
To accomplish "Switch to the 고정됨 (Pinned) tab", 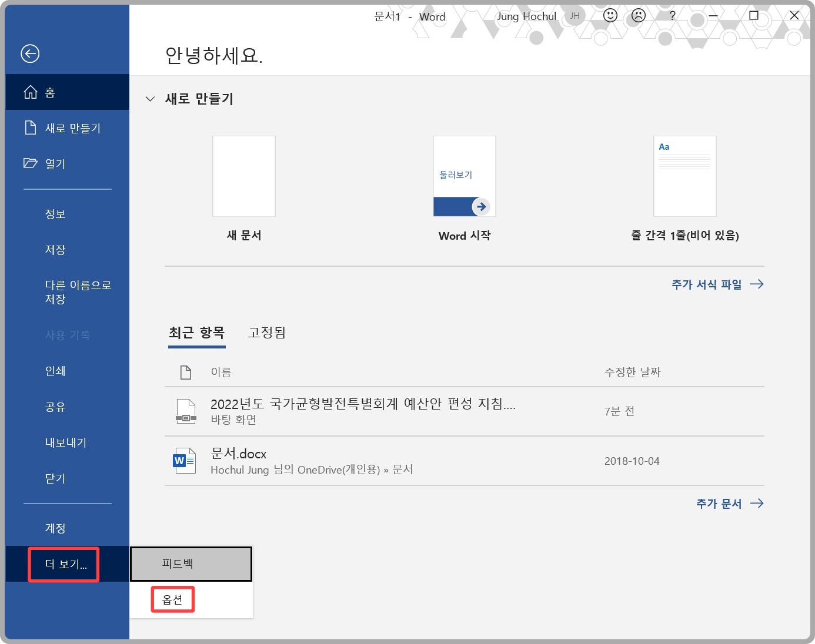I will (x=267, y=333).
